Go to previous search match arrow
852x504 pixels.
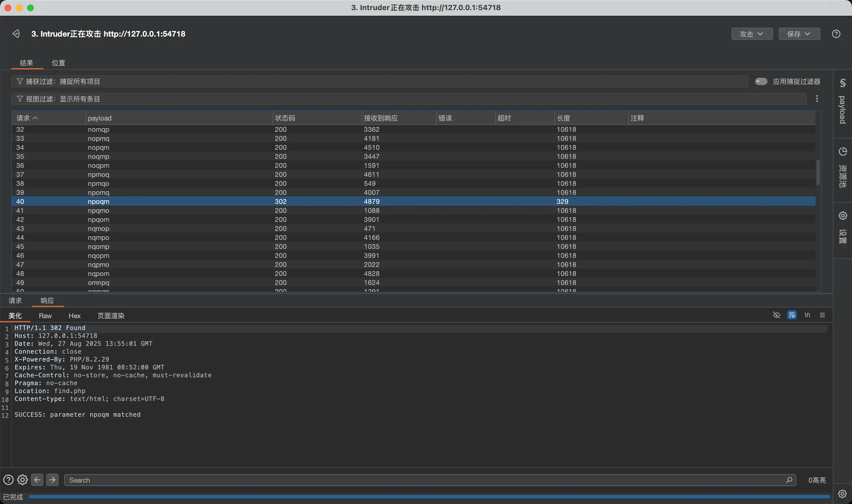[37, 480]
